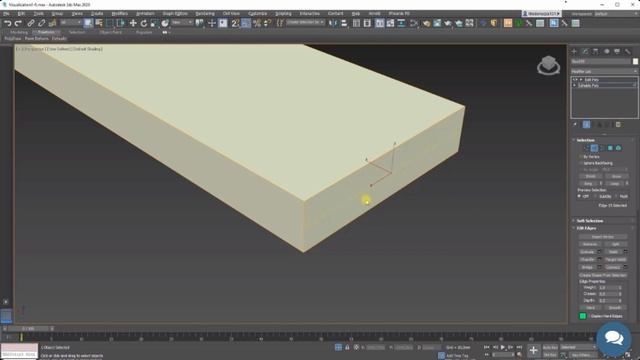Image resolution: width=640 pixels, height=360 pixels.
Task: Open the Selection Filter dropdown
Action: pyautogui.click(x=71, y=22)
